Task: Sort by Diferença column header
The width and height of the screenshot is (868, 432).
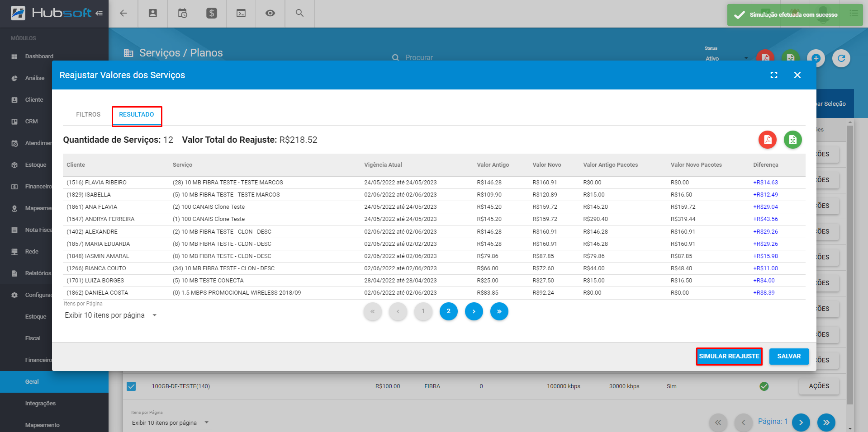Action: (765, 165)
